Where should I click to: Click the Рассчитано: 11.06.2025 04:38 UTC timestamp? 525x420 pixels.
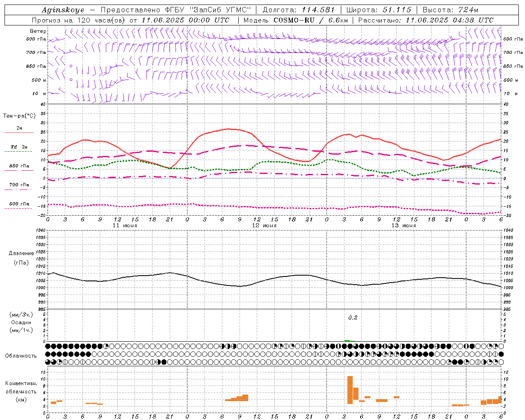point(426,20)
